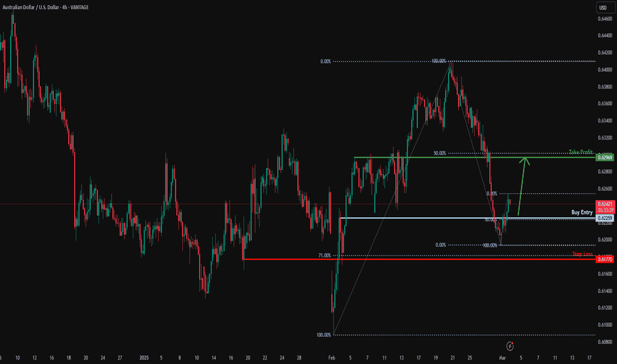Click the 0.63800 price axis label
Screen dimensions: 617x364
(x=605, y=87)
